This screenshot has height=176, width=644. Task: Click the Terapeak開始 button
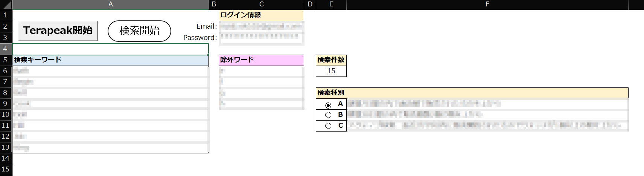[x=58, y=31]
